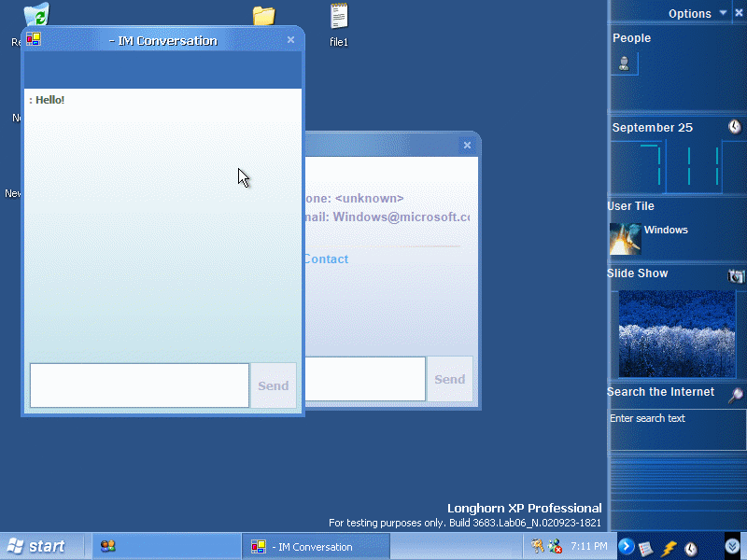Click the Search the Internet heading

pos(660,392)
